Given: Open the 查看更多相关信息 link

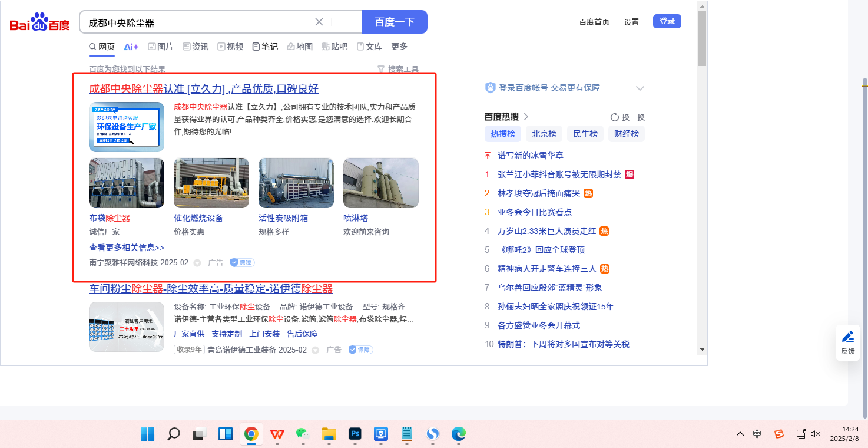Looking at the screenshot, I should click(x=127, y=248).
